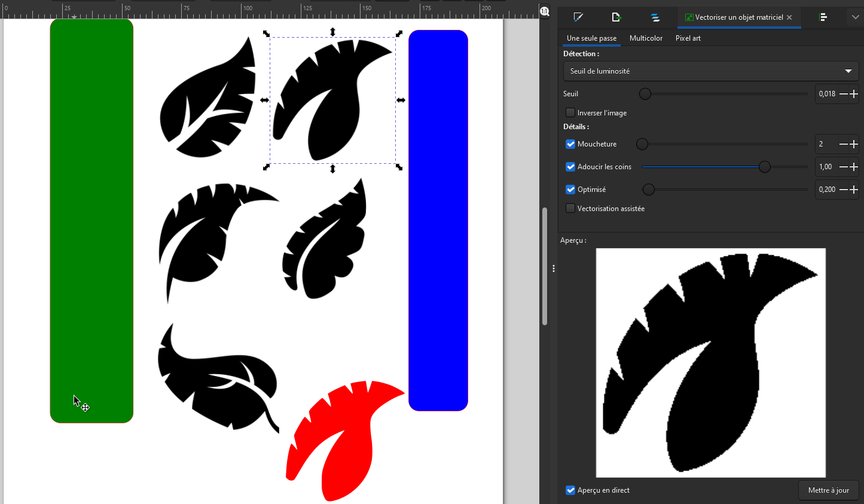This screenshot has width=864, height=504.
Task: Click the Seuil value input field
Action: pyautogui.click(x=827, y=94)
